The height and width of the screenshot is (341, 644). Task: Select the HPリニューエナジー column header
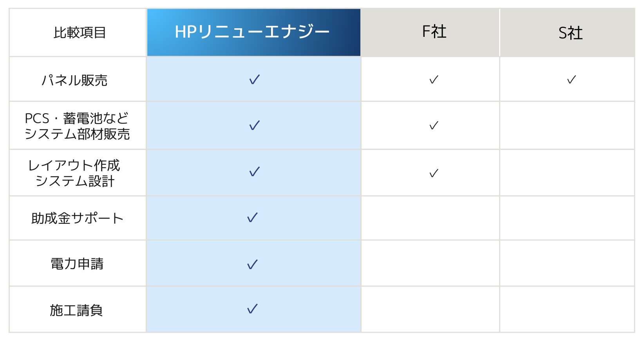[253, 32]
